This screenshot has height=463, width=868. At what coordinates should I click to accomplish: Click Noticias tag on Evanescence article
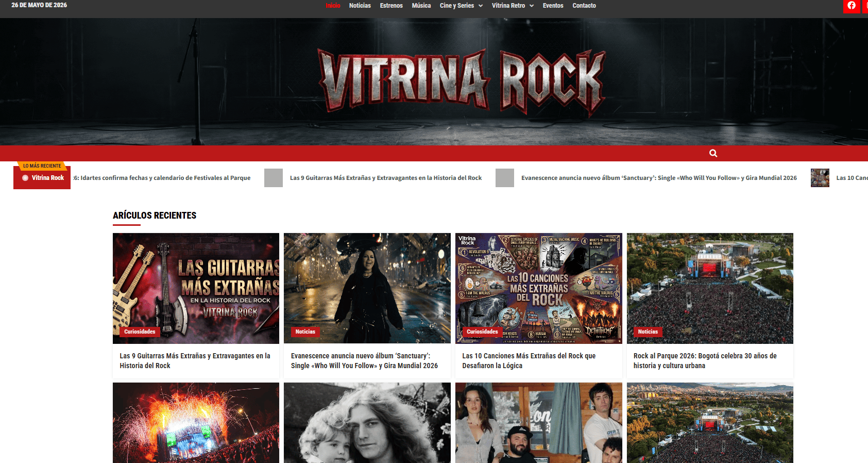pyautogui.click(x=305, y=332)
